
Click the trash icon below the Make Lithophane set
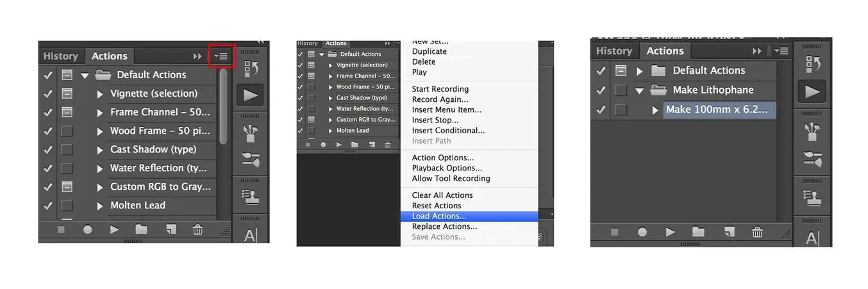[x=757, y=232]
